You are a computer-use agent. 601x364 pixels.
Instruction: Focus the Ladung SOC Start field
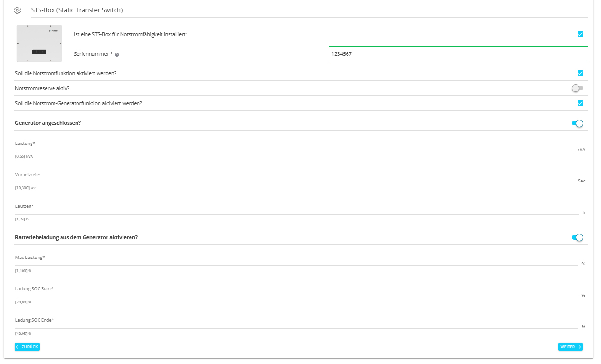[x=291, y=293]
